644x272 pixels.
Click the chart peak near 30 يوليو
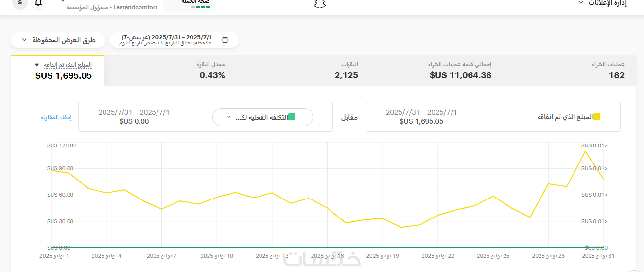click(x=585, y=151)
